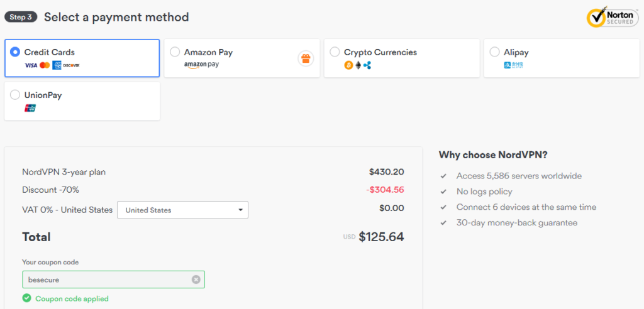Clear the coupon code with the X icon

click(196, 279)
